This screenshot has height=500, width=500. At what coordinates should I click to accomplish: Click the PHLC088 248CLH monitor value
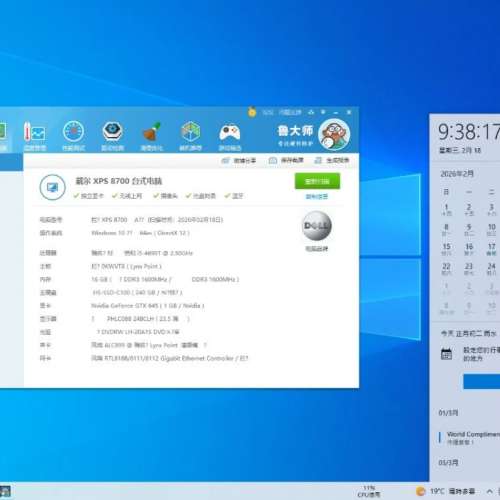pos(140,319)
